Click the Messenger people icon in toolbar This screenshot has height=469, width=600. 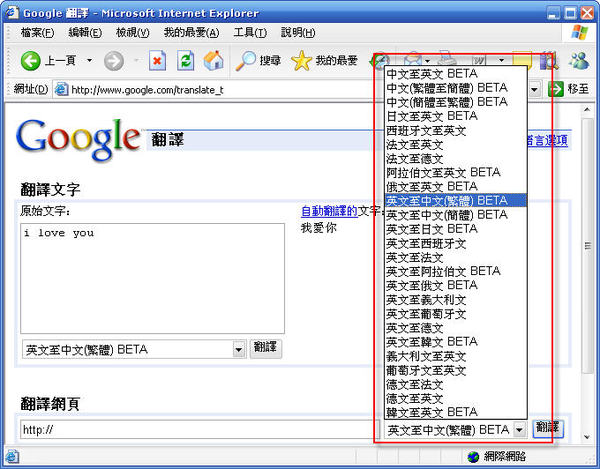coord(579,60)
